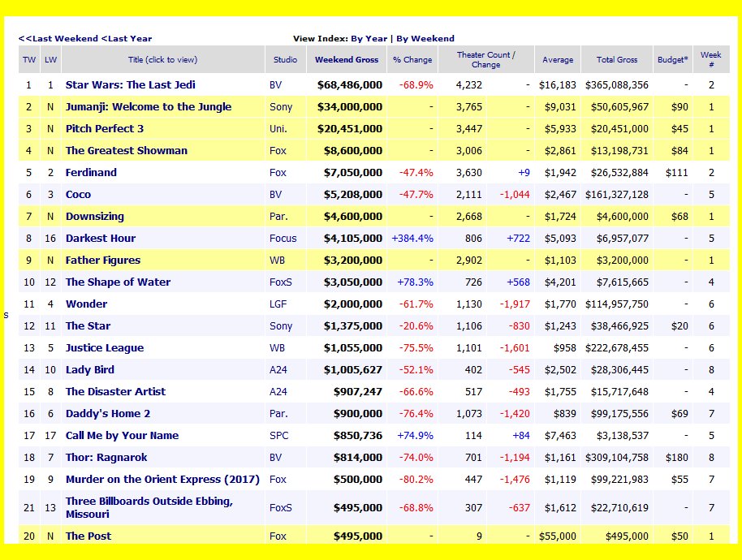View The Greatest Showman details
Image resolution: width=742 pixels, height=560 pixels.
(127, 150)
